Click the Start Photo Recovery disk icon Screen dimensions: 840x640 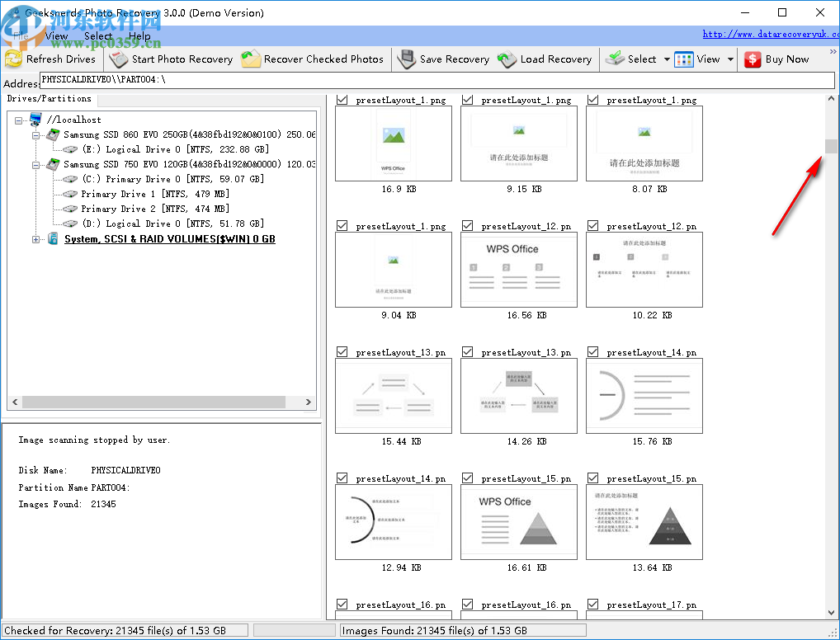click(x=118, y=59)
